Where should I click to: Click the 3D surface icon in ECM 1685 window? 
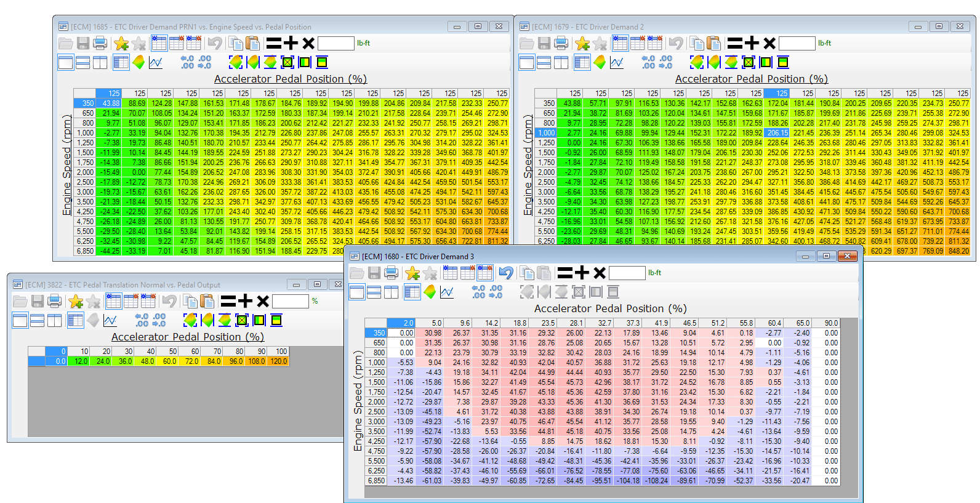point(139,62)
